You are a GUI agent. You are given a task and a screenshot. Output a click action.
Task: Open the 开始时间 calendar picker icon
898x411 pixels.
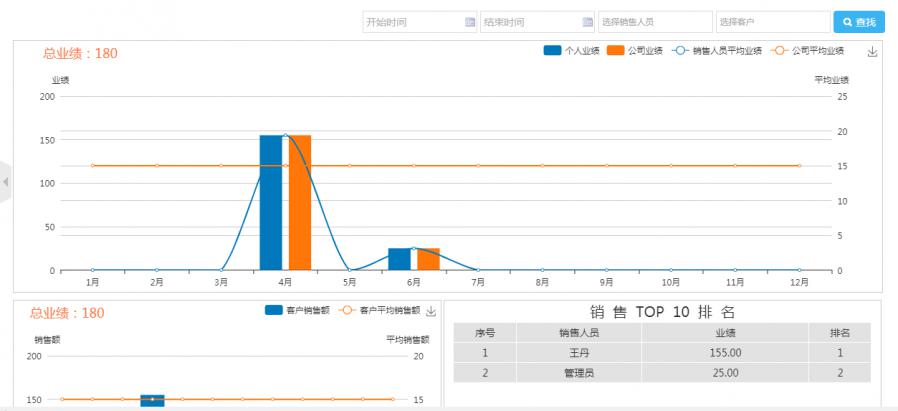(470, 22)
